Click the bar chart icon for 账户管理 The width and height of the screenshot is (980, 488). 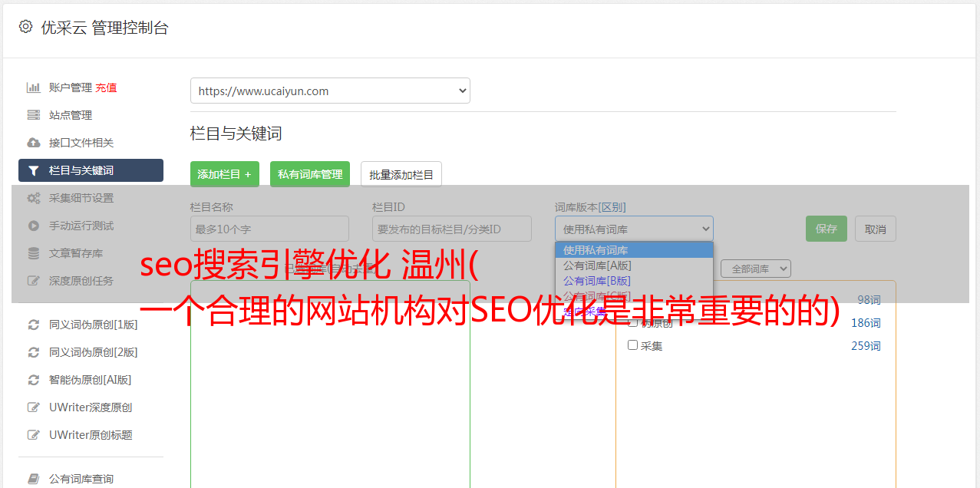(33, 87)
